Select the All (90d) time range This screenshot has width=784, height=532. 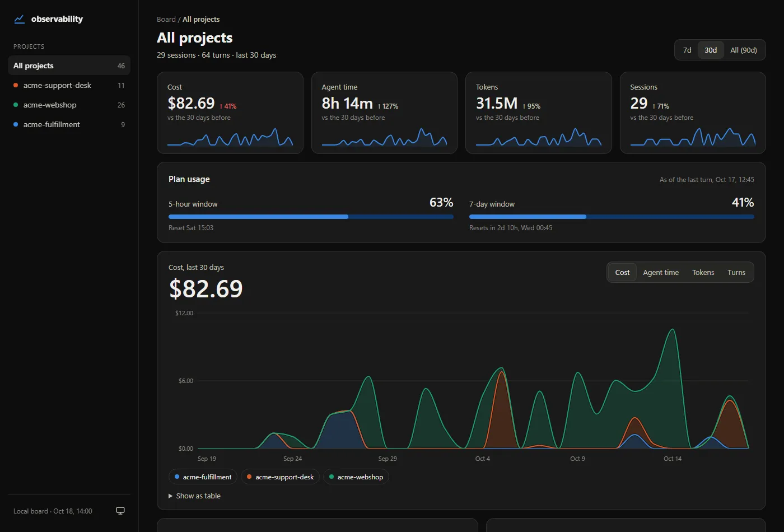[744, 50]
